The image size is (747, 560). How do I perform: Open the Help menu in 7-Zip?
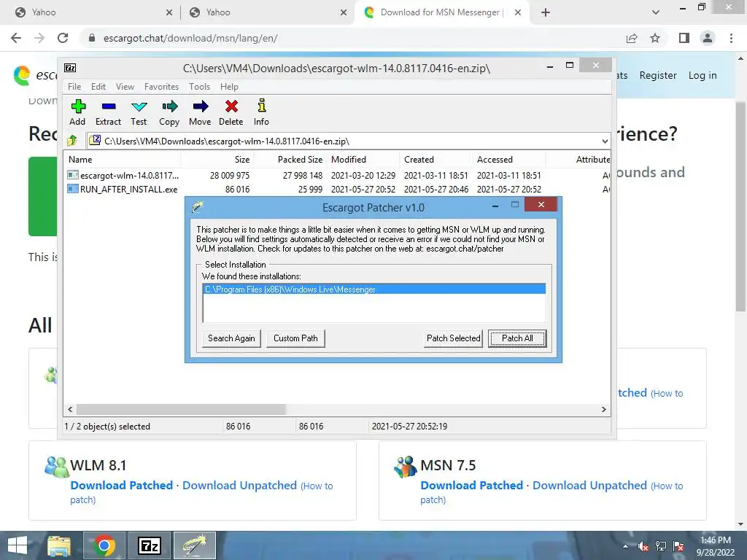pos(229,87)
